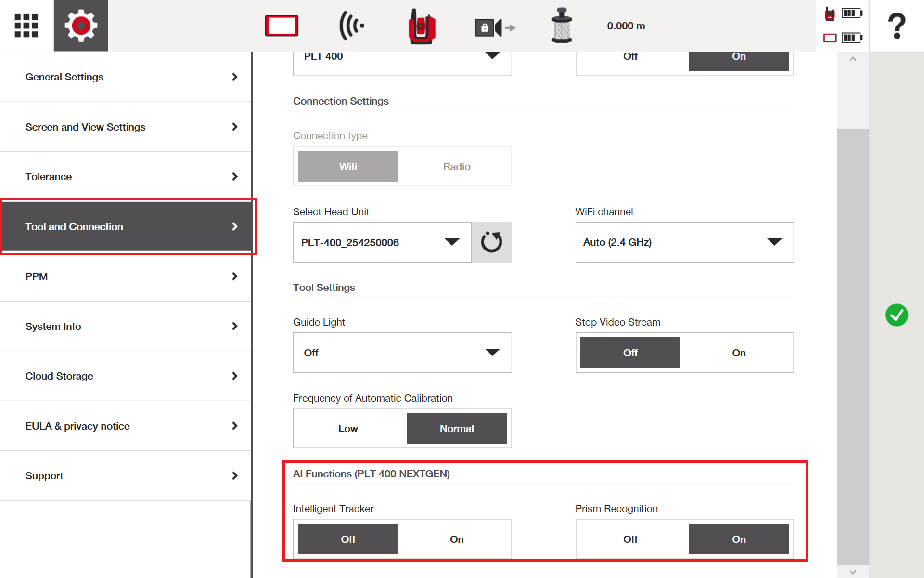Click the red gear settings icon

click(81, 26)
